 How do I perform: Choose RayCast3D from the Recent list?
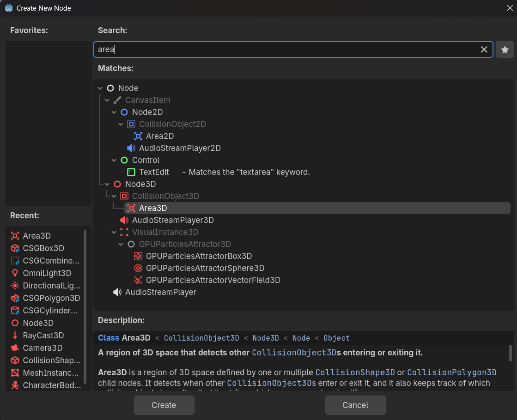pos(43,336)
